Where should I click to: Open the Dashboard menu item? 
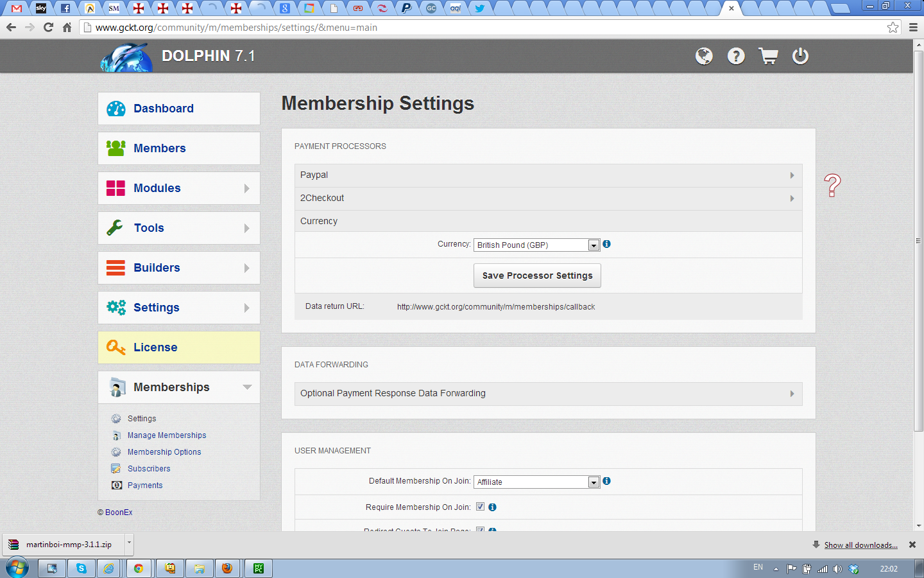coord(179,109)
